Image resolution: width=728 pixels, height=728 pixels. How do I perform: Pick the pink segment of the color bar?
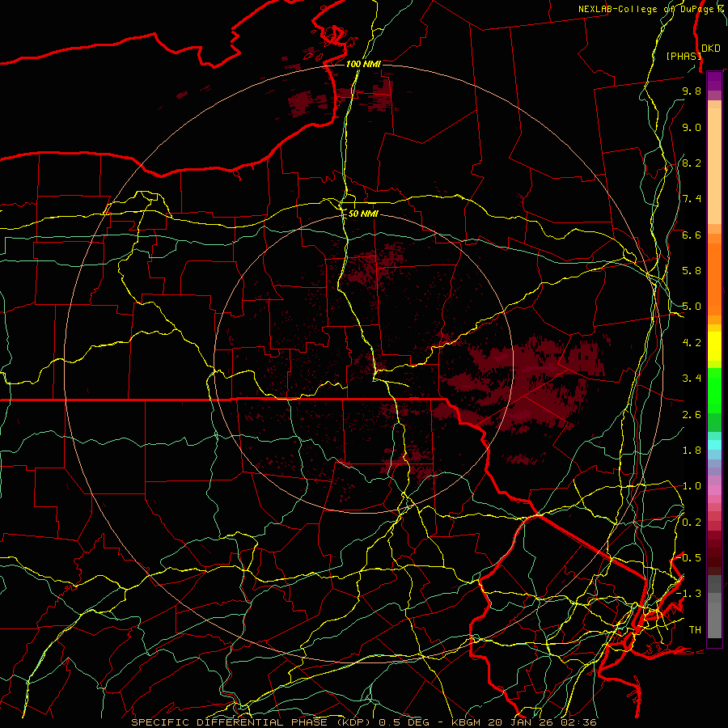[714, 490]
